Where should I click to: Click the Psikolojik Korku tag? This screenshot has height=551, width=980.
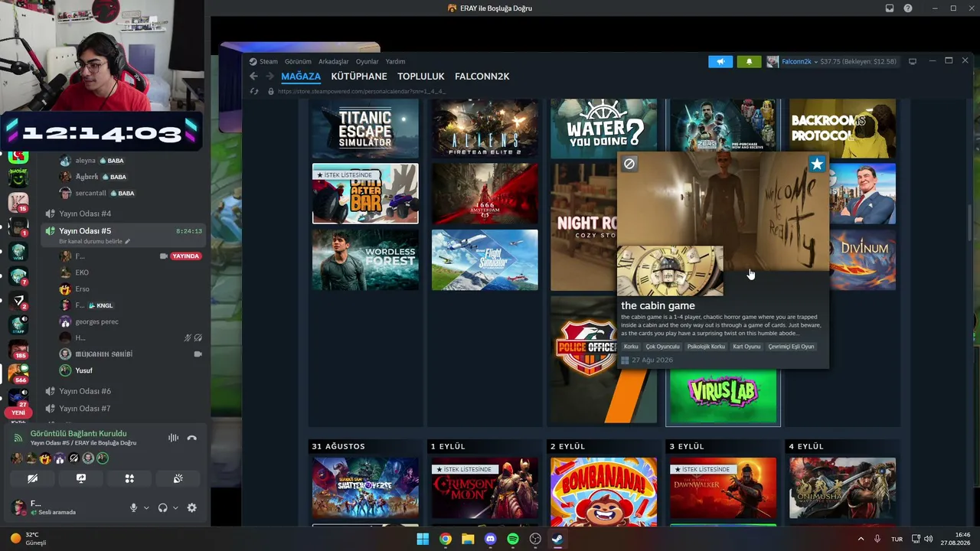(706, 347)
